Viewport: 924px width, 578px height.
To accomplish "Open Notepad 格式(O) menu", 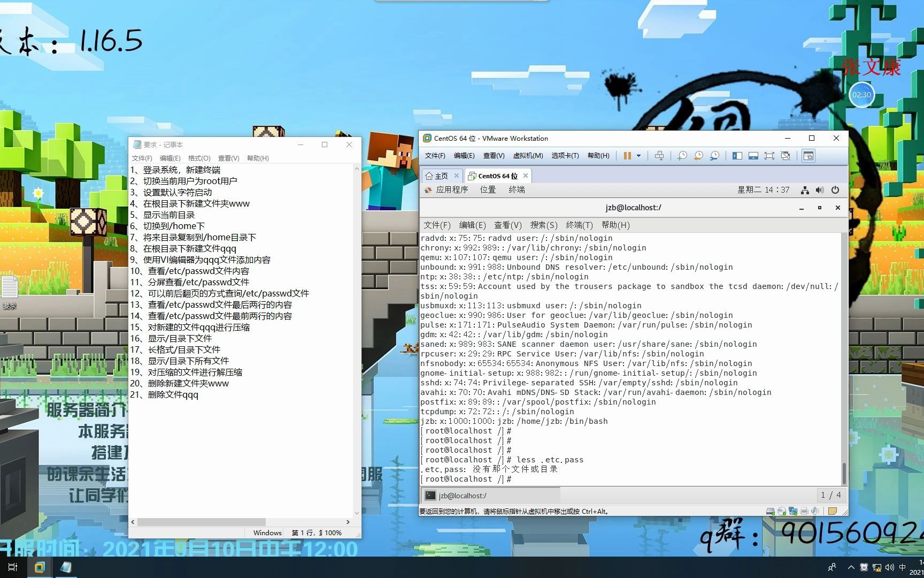I will point(199,158).
